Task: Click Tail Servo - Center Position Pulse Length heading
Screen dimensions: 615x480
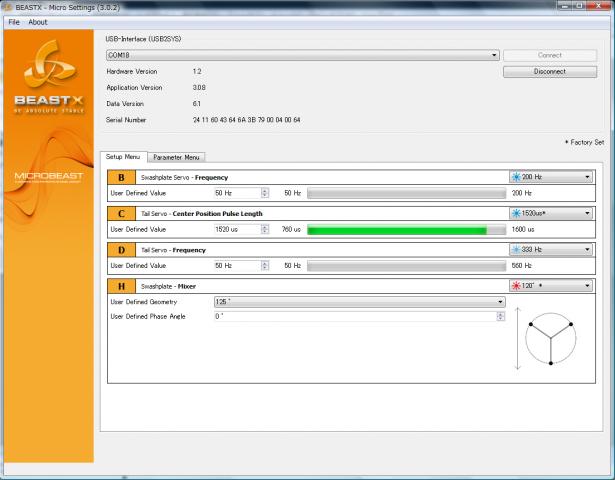Action: (x=202, y=214)
